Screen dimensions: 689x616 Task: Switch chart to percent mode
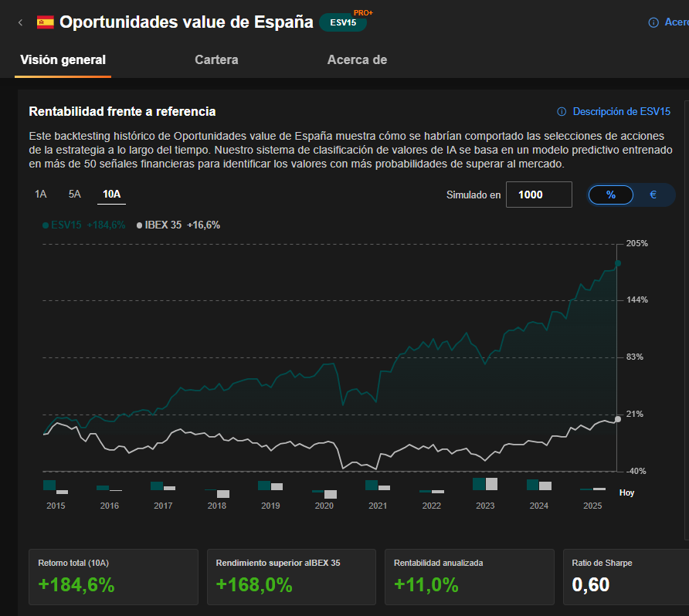click(x=611, y=195)
